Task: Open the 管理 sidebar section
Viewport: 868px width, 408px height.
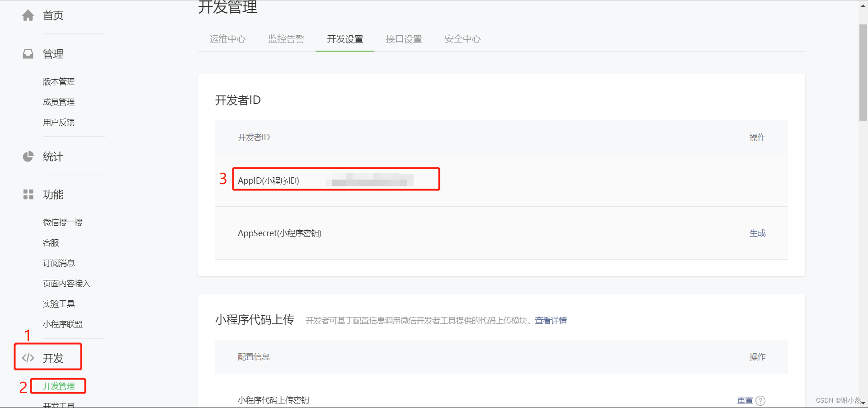Action: click(53, 54)
